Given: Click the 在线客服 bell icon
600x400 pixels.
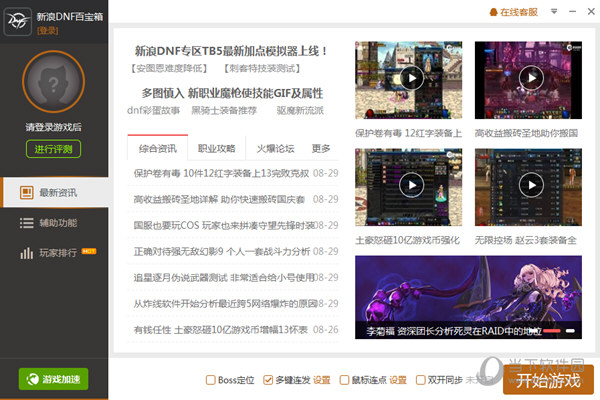Looking at the screenshot, I should [x=493, y=12].
